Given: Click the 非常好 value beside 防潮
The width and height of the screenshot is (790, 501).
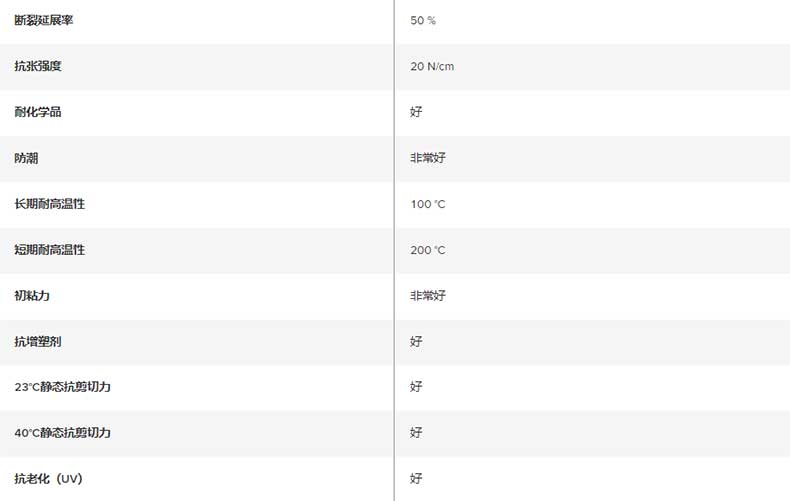Looking at the screenshot, I should pyautogui.click(x=428, y=158).
